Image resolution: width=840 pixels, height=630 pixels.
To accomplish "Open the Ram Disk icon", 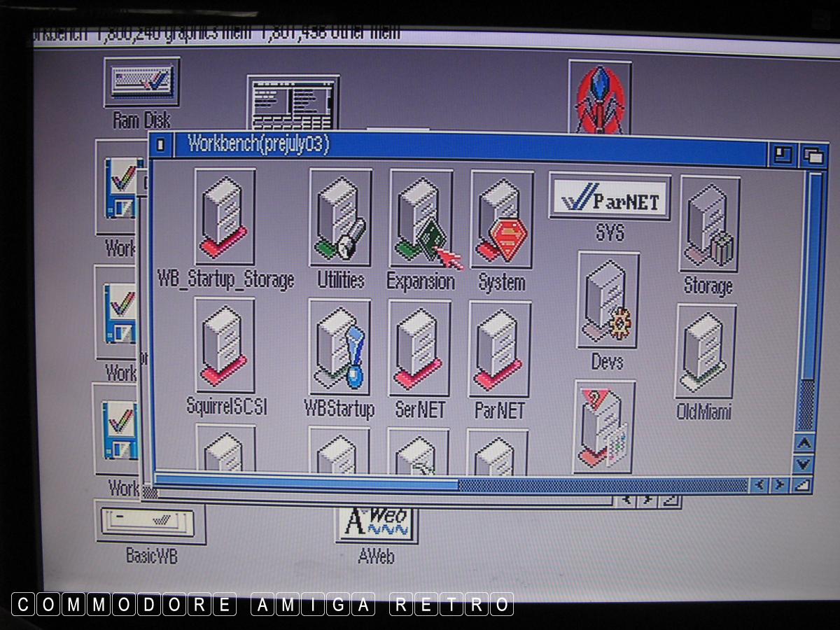I will tap(142, 83).
